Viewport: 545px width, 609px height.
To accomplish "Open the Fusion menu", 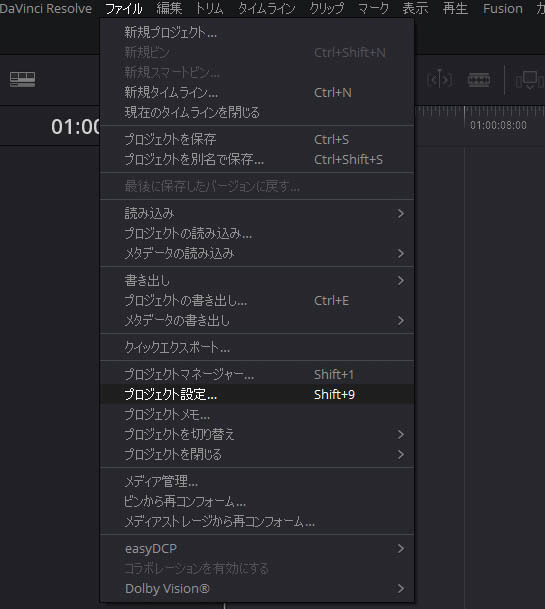I will (503, 8).
